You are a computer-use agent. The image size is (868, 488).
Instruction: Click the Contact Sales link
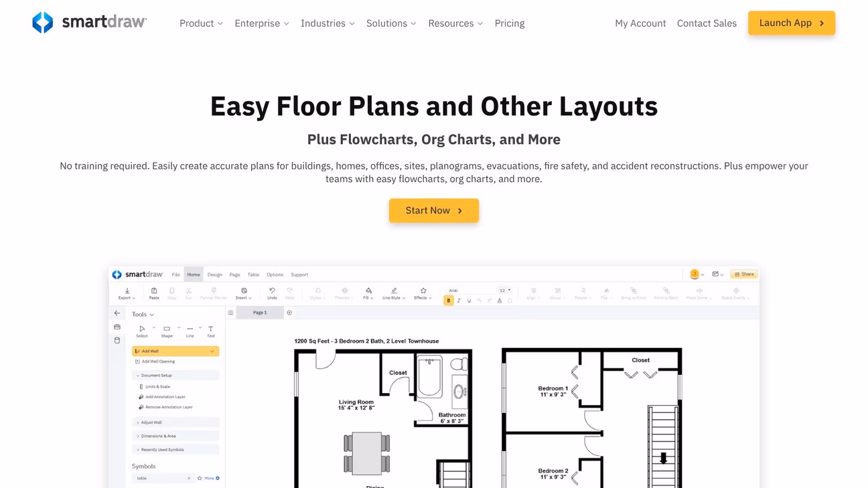(707, 23)
